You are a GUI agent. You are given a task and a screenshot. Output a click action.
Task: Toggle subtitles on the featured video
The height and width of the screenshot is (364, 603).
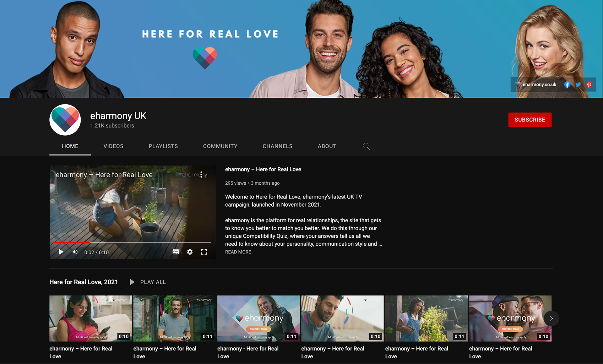point(176,252)
